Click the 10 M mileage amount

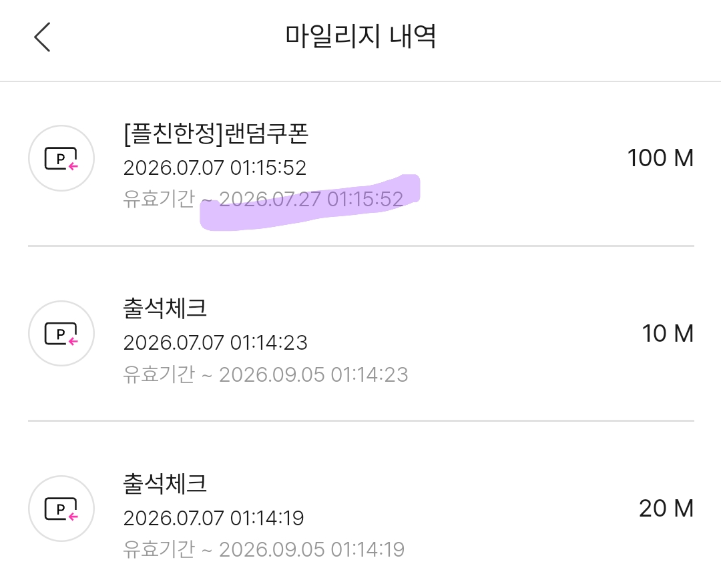point(668,333)
